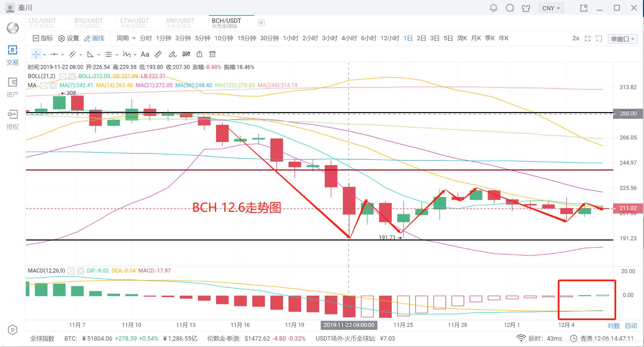Expand parallel channel tool dropdown arrow
The image size is (644, 347).
click(x=80, y=55)
